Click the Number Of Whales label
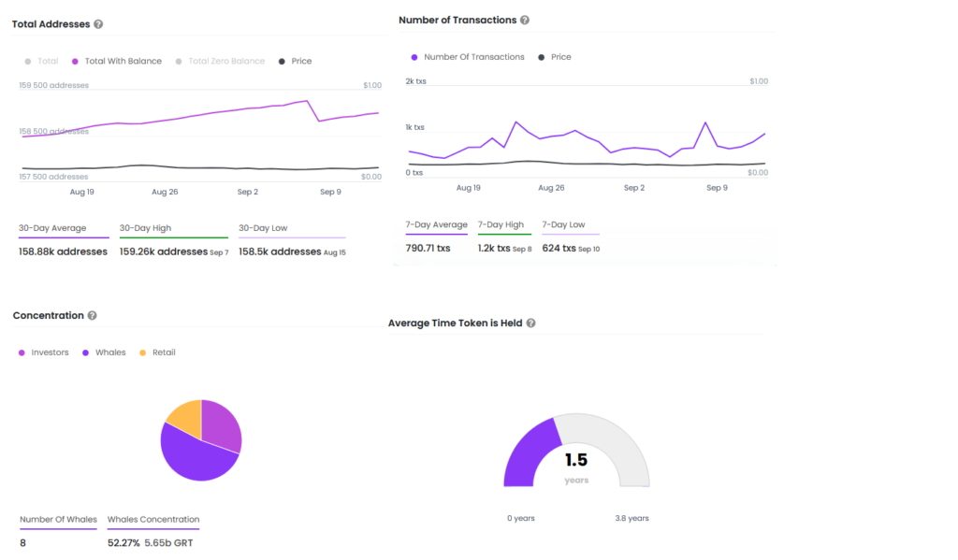Screen dimensions: 958x560 tap(58, 520)
